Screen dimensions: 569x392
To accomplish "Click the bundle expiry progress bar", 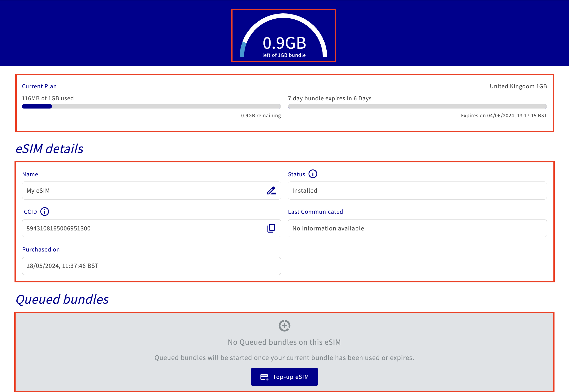I will coord(417,106).
